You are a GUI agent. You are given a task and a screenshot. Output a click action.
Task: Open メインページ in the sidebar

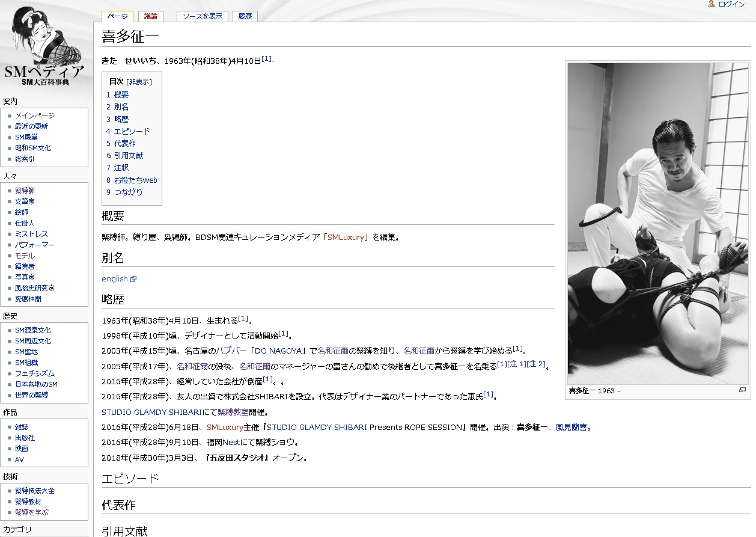coord(35,115)
